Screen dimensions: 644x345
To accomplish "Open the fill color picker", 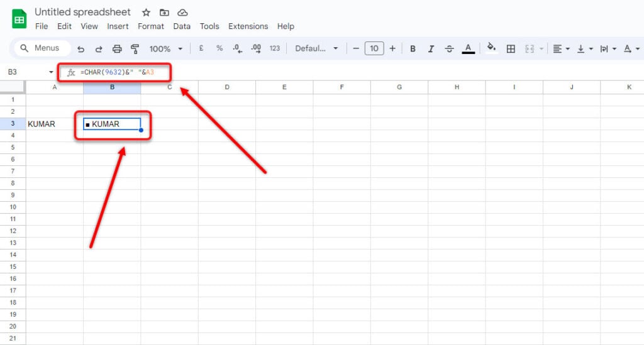I will click(491, 48).
